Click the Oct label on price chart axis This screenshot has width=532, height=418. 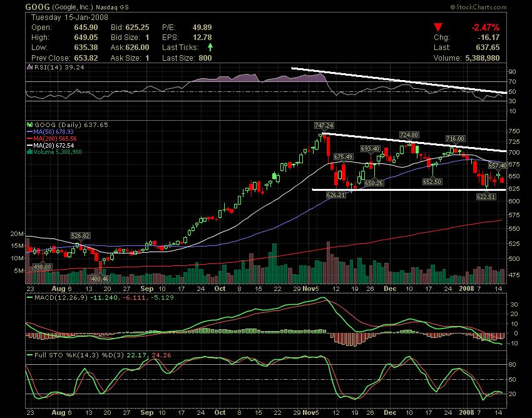click(220, 288)
